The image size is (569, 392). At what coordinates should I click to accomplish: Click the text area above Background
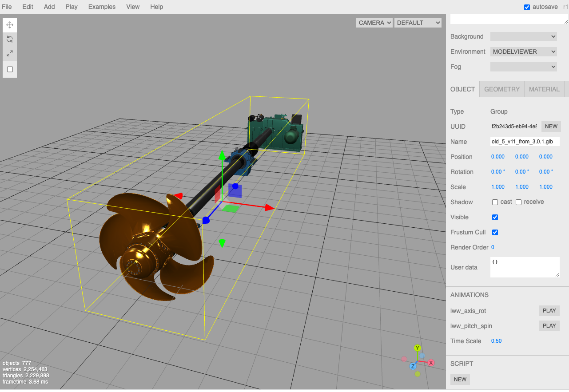(509, 19)
